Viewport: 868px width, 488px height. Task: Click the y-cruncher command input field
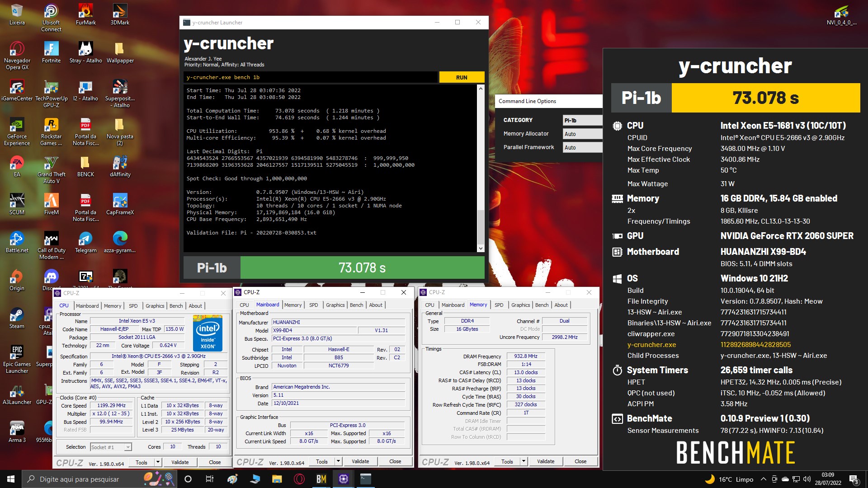pos(311,77)
